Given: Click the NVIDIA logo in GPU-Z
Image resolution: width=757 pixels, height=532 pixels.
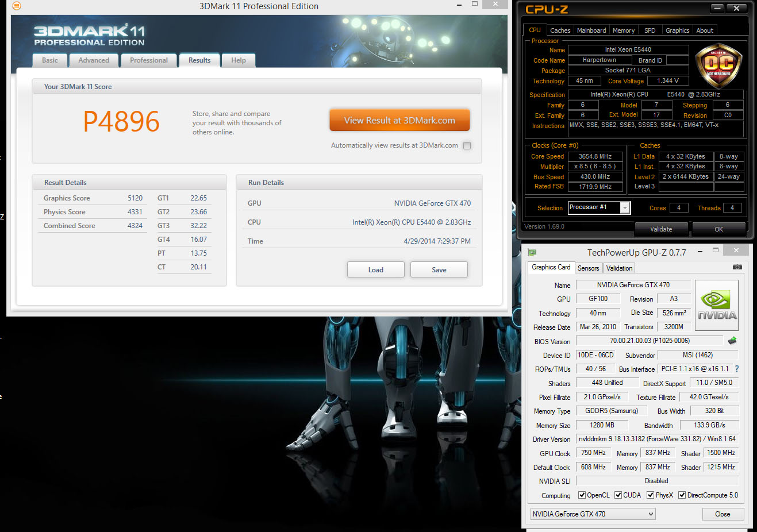Looking at the screenshot, I should click(x=717, y=305).
